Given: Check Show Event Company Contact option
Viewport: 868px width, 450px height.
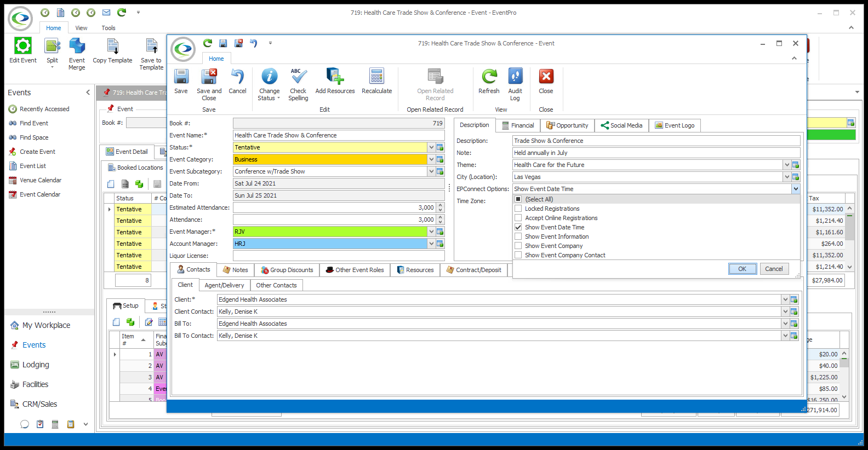Looking at the screenshot, I should click(518, 255).
